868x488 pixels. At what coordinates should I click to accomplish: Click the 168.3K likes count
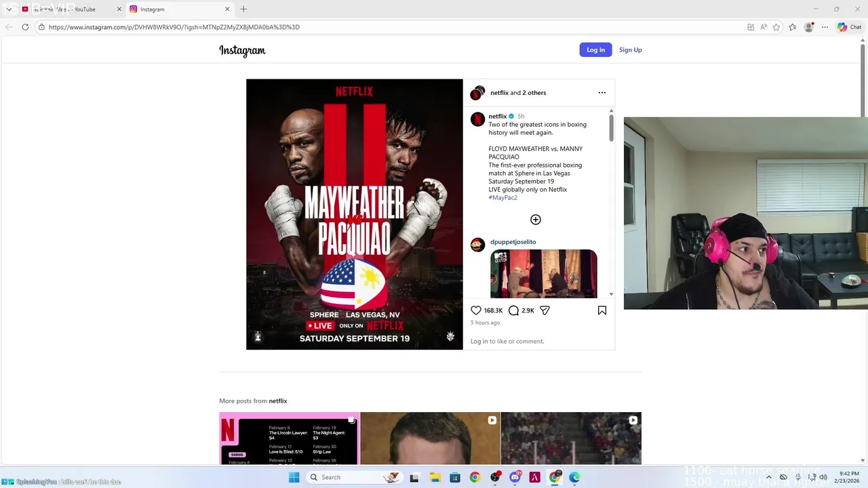(x=493, y=310)
